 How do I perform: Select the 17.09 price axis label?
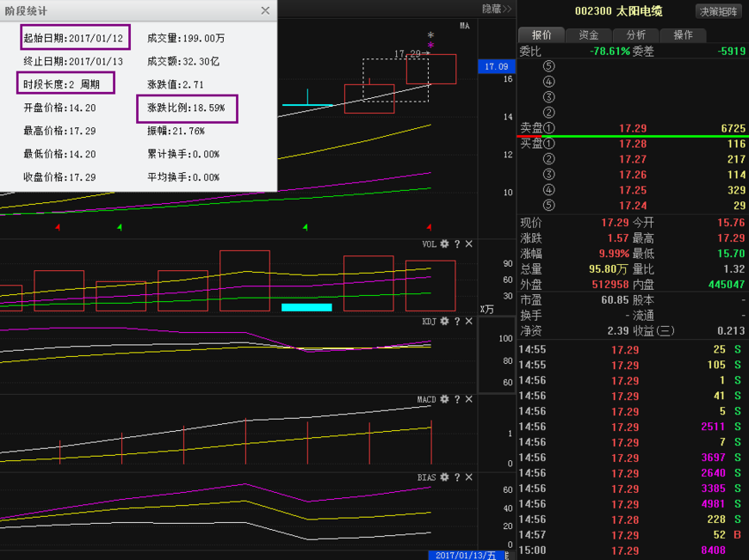coord(496,66)
